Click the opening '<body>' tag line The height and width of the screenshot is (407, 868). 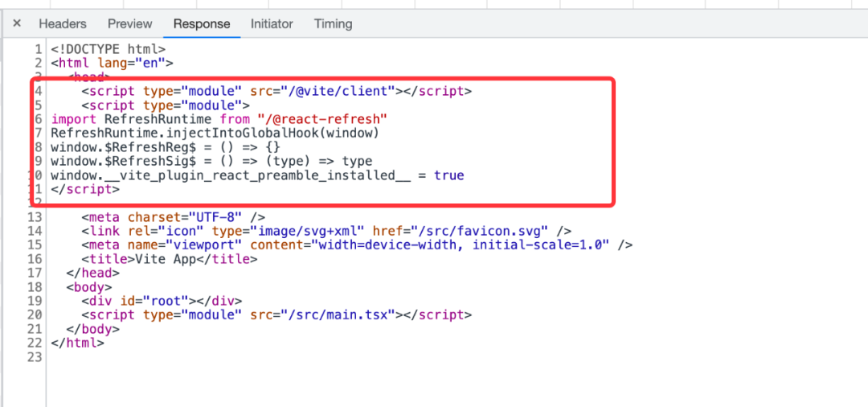89,287
